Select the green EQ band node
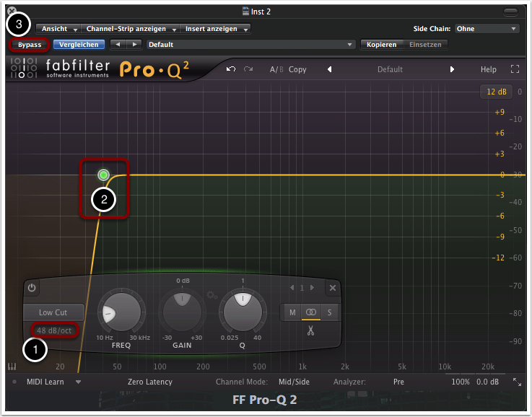This screenshot has height=417, width=532. pyautogui.click(x=103, y=175)
